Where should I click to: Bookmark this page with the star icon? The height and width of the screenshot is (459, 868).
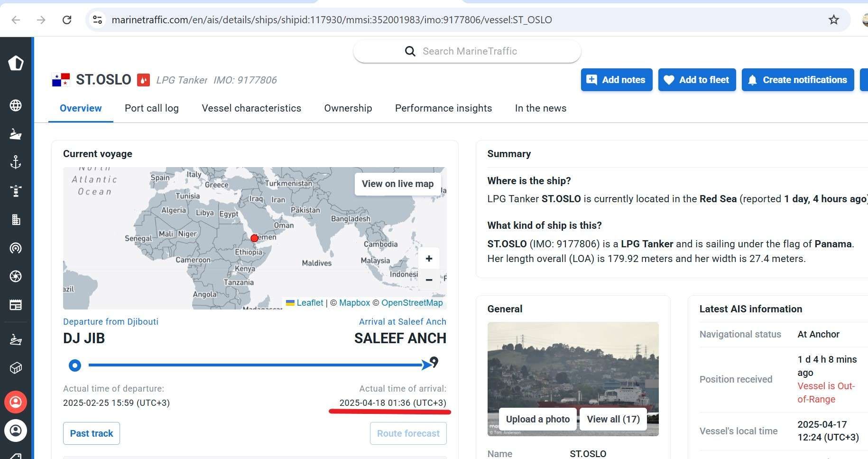click(x=833, y=19)
